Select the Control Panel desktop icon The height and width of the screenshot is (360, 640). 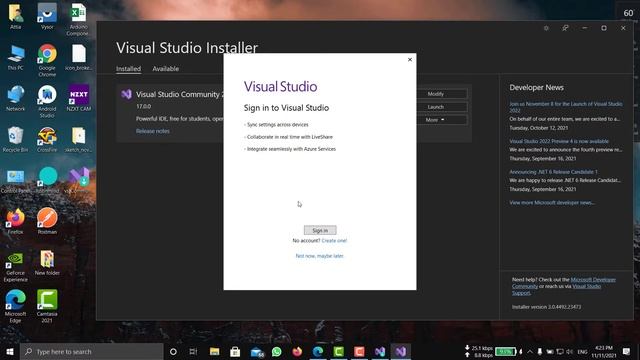pyautogui.click(x=16, y=180)
